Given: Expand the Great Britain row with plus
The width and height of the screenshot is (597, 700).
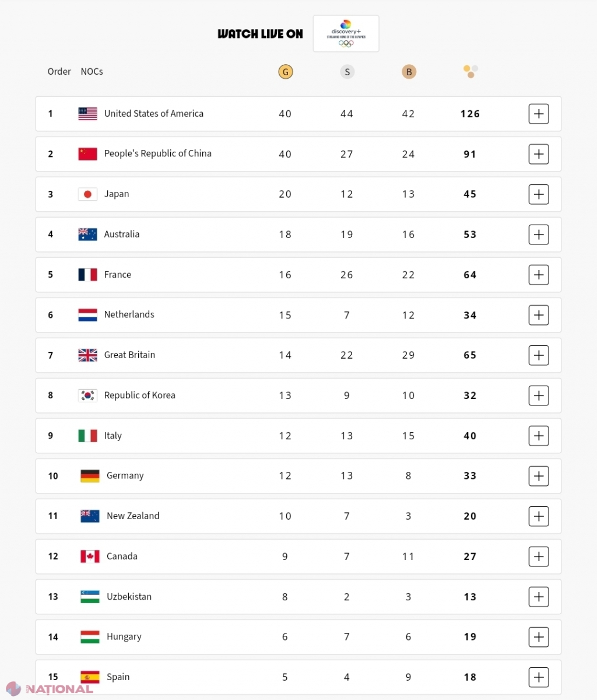Looking at the screenshot, I should click(539, 355).
